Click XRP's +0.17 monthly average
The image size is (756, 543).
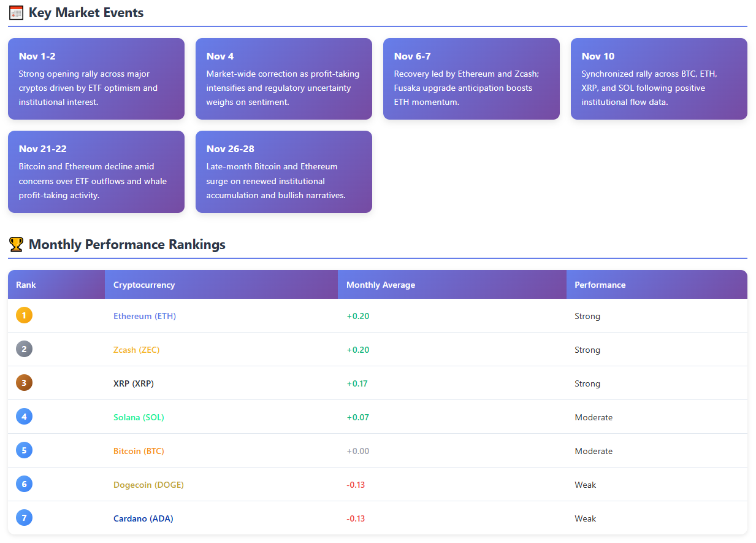point(357,383)
